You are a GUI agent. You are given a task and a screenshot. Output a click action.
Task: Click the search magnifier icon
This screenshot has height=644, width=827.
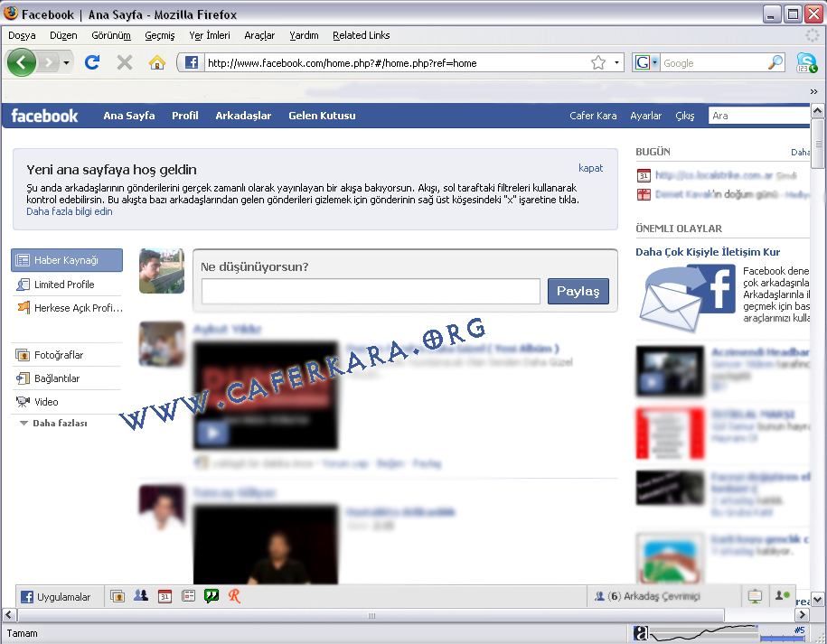775,62
